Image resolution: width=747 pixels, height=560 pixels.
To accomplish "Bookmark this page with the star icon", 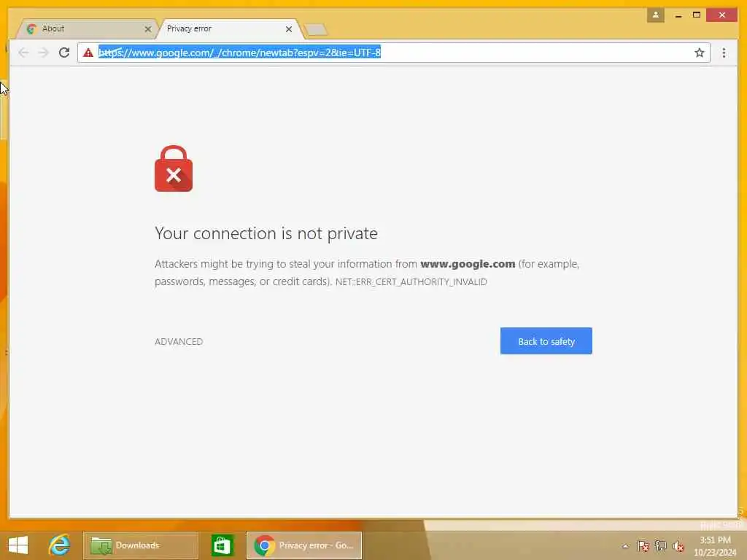I will point(699,52).
